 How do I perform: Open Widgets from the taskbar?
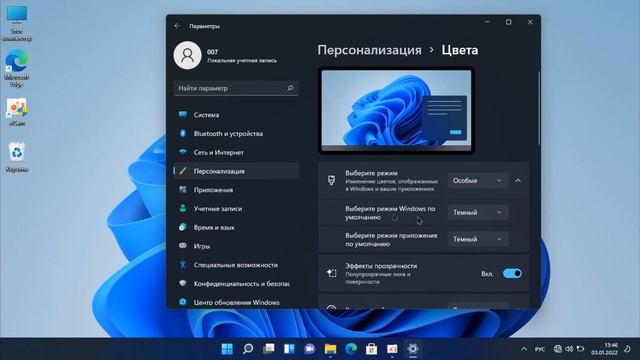point(289,349)
